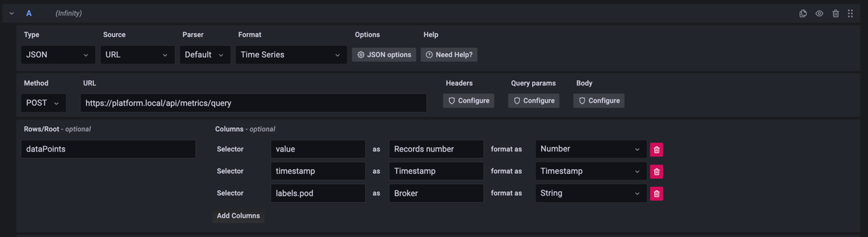The image size is (868, 237).
Task: Click shield icon in Body Configure
Action: 582,101
